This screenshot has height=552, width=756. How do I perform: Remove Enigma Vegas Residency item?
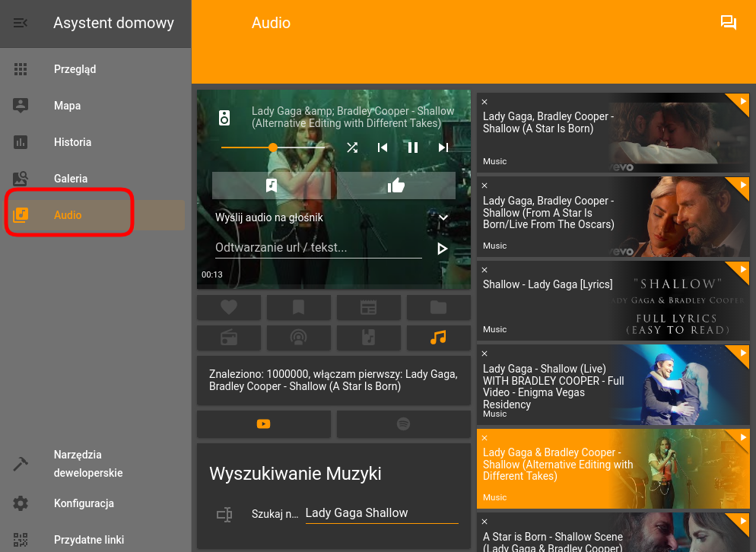click(x=484, y=354)
